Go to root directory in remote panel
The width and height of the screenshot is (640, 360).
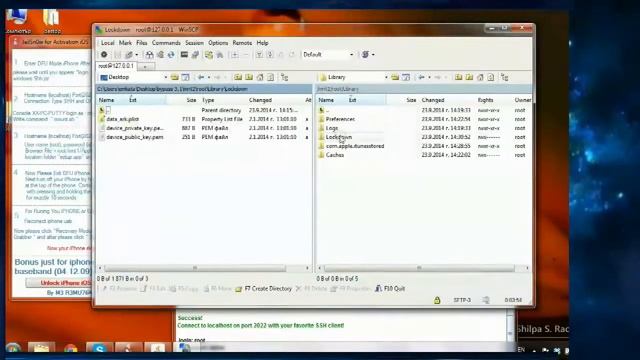469,77
